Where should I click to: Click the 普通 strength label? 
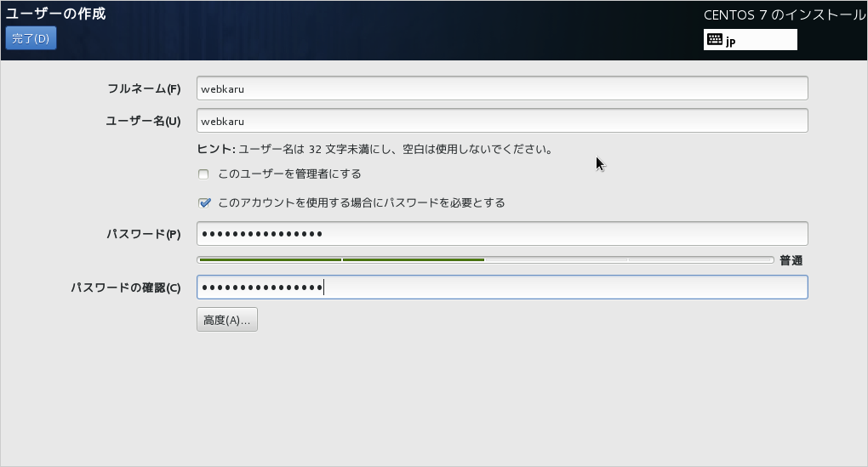(x=791, y=260)
